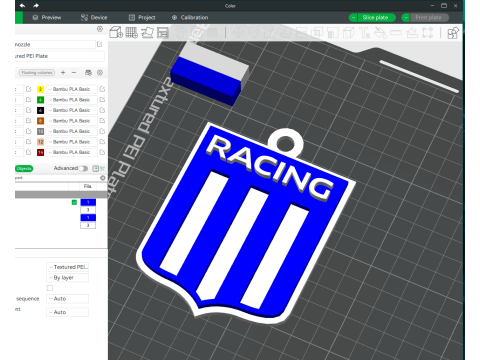Open the bottom Auto dropdown
Screen dimensions: 480x360
[67, 312]
